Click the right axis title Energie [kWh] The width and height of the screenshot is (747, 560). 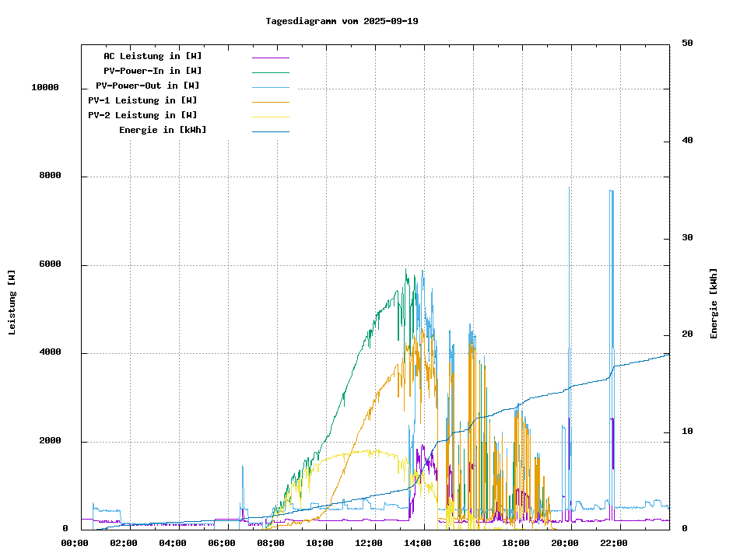[714, 303]
